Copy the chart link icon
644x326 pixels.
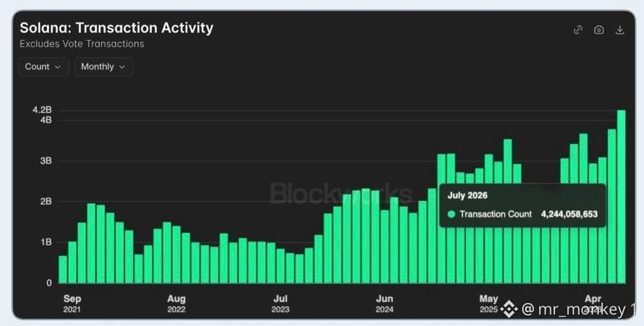[578, 30]
